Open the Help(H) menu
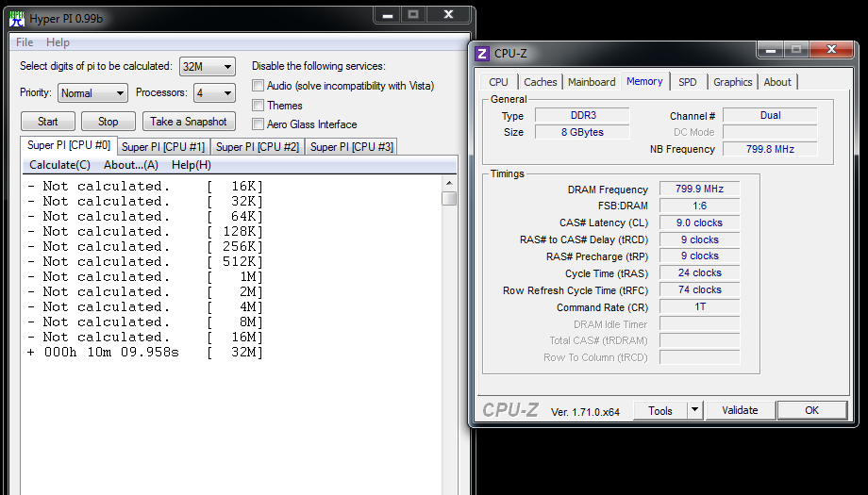The width and height of the screenshot is (868, 495). point(191,165)
